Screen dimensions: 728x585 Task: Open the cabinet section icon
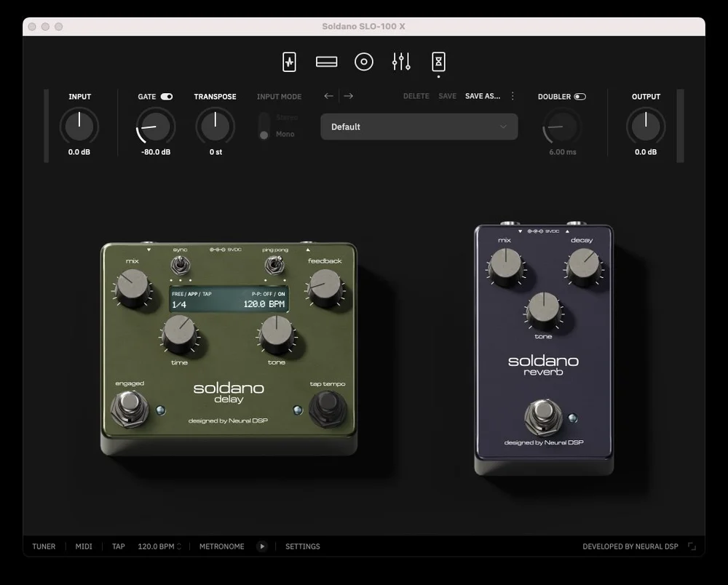(364, 62)
